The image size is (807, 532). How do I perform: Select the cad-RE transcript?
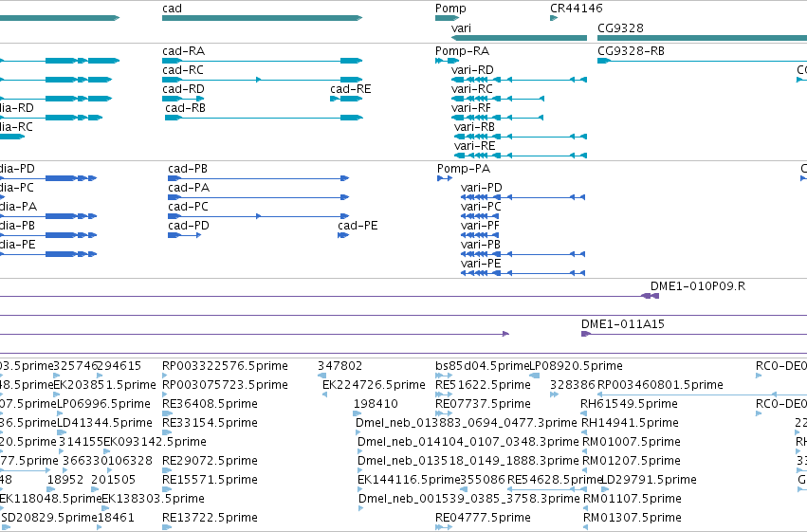click(x=346, y=99)
